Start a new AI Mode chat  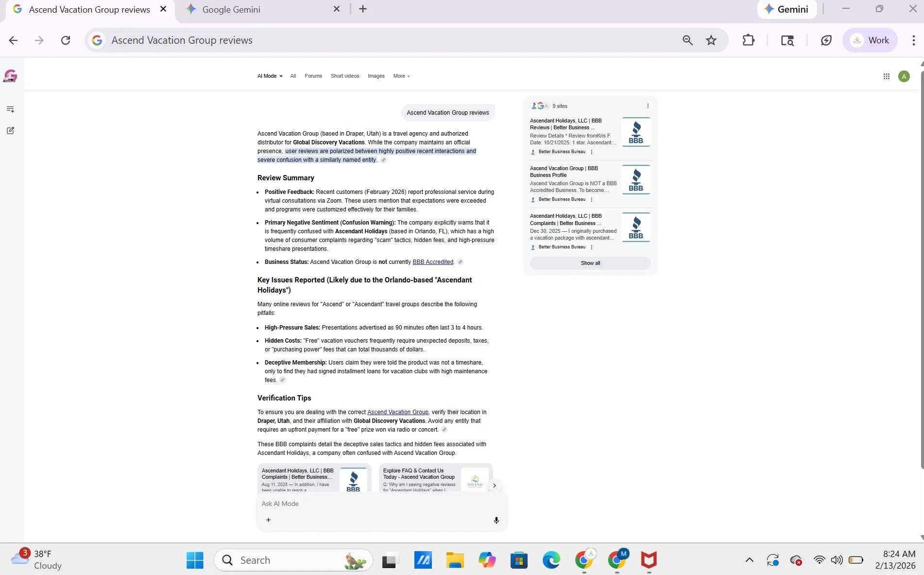10,130
